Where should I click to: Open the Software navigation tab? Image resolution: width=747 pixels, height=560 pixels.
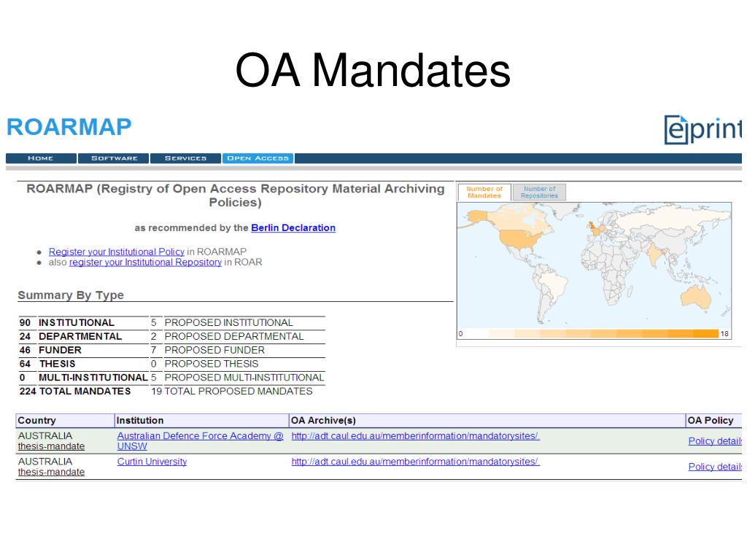point(114,158)
